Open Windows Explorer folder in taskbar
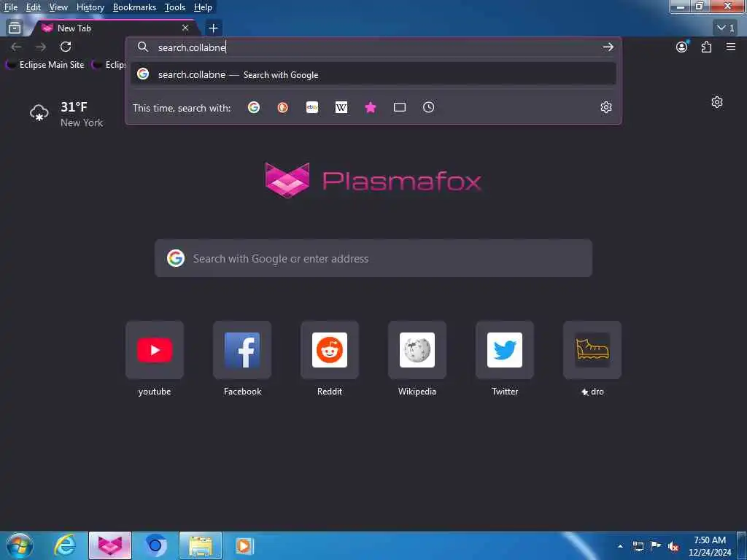Image resolution: width=747 pixels, height=560 pixels. (x=201, y=545)
